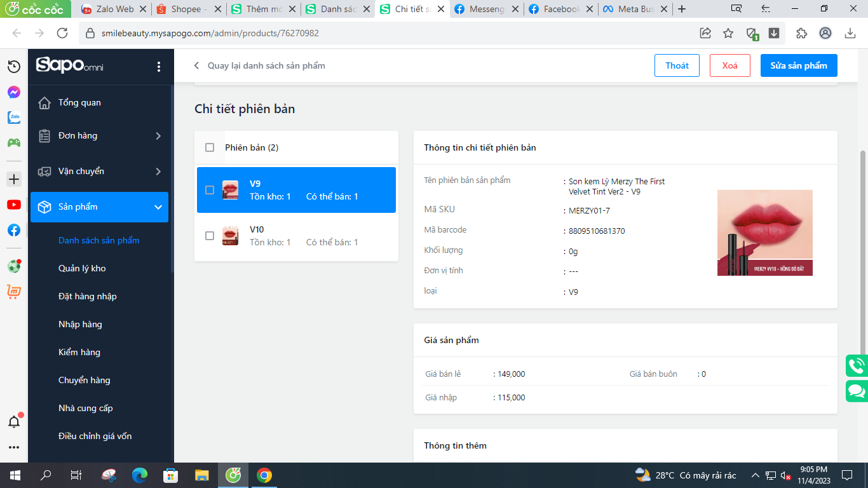
Task: Open Danh sách sản phẩm submenu
Action: [x=99, y=240]
